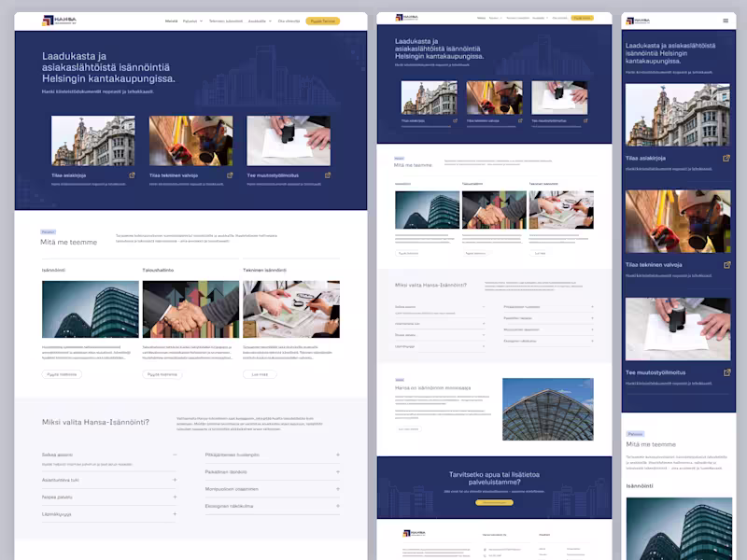Open the Meistä item in the desktop navigation
This screenshot has width=747, height=560.
pyautogui.click(x=171, y=21)
